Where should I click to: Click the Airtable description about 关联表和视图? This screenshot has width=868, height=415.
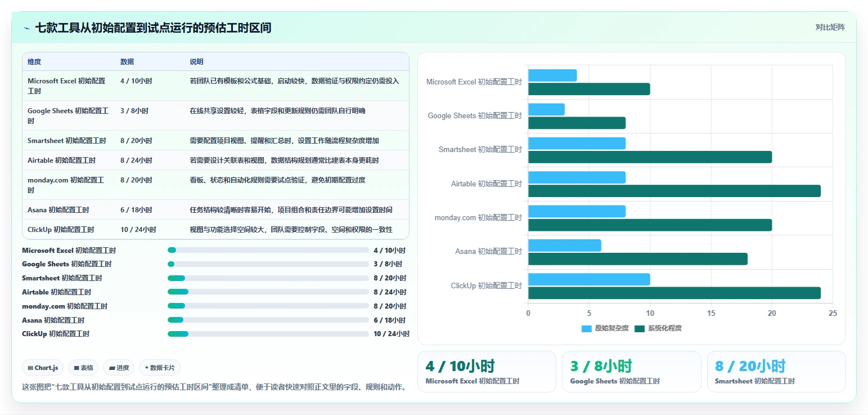[284, 160]
